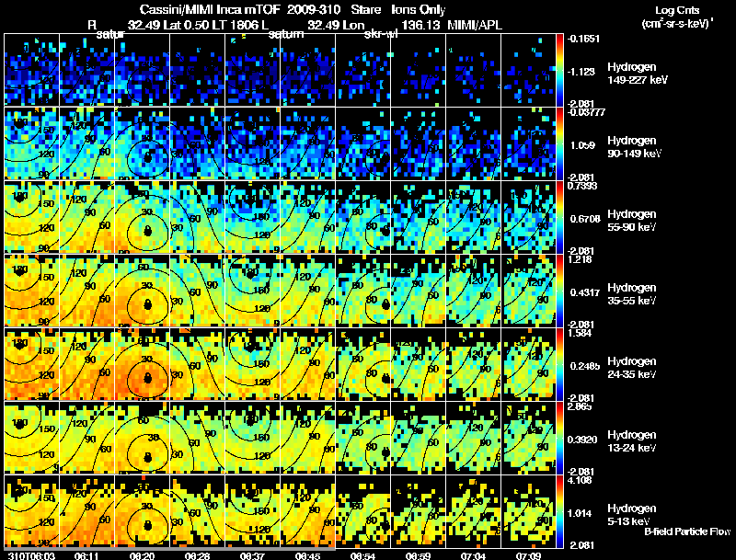Click the 'B-field Particle Flow' label
This screenshot has height=560, width=736.
687,531
